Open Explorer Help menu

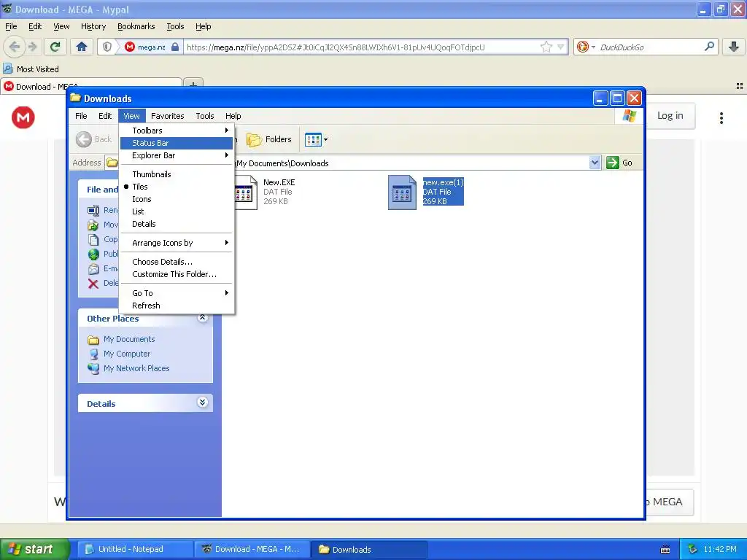coord(233,116)
